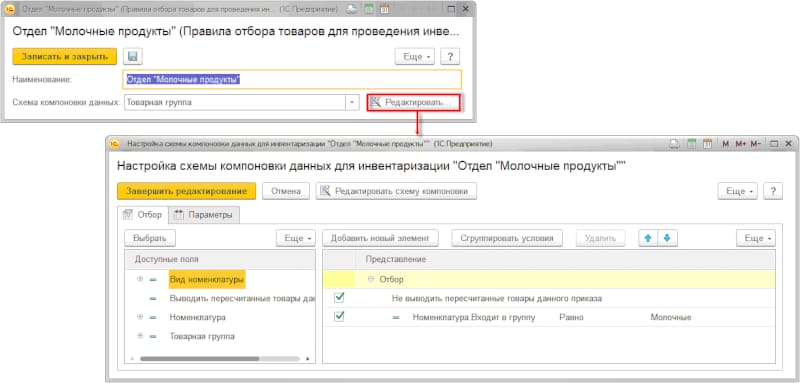Click the printer icon in the Отдел window title bar
This screenshot has width=800, height=383.
pyautogui.click(x=352, y=9)
